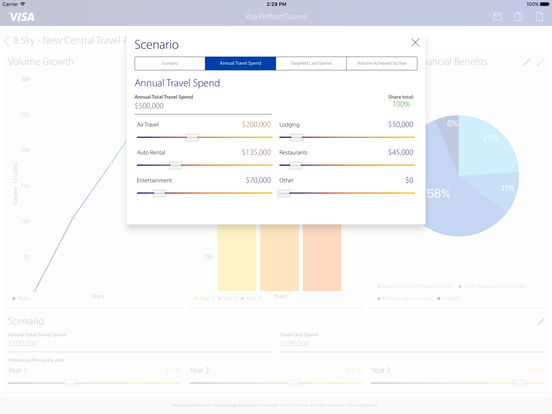The image size is (552, 414).
Task: Edit bottom Scenario panel via pencil icon
Action: point(541,321)
